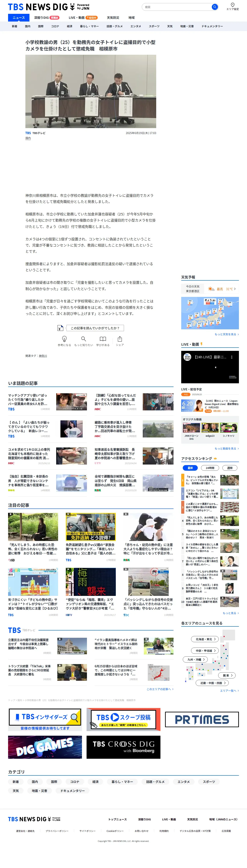The height and width of the screenshot is (868, 247).
Task: Open the TBSスクープ投稿 banner
Action: (123, 719)
